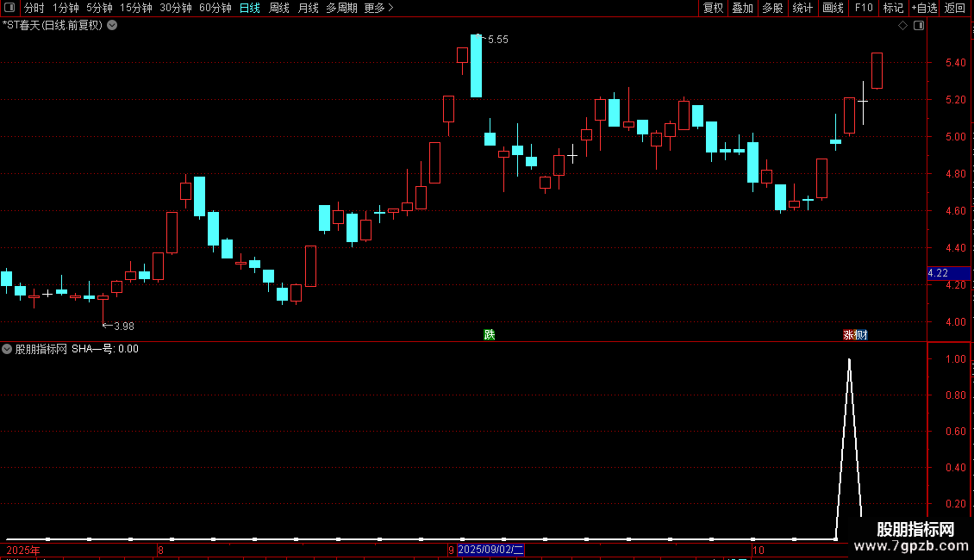Switch to 周线 weekly chart
974x560 pixels.
(x=279, y=8)
